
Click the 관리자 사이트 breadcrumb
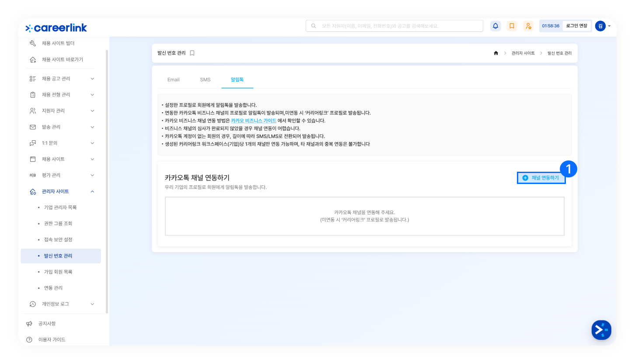pos(523,53)
